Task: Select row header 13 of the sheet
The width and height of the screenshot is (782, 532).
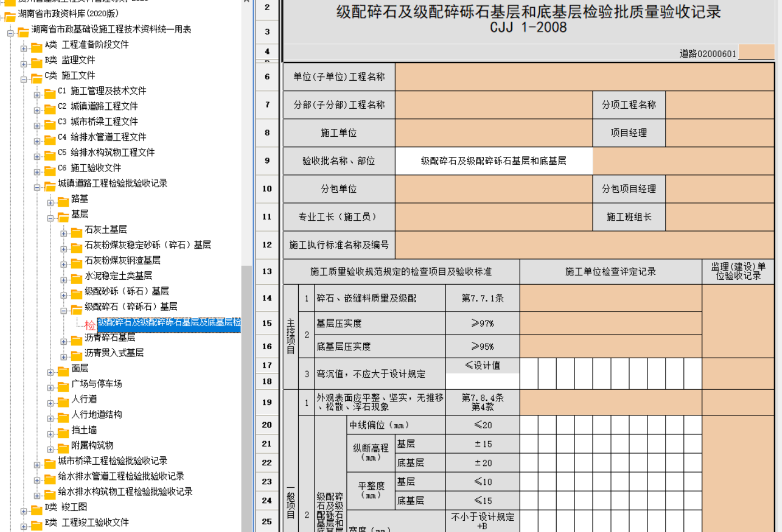Action: coord(267,271)
